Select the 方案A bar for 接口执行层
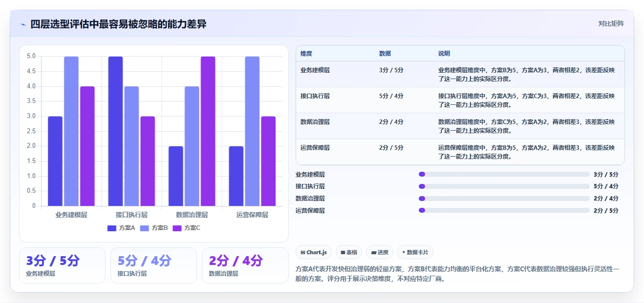 click(115, 131)
